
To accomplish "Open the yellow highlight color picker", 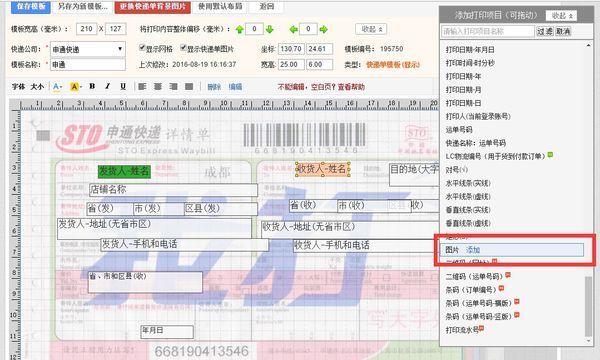I will point(76,87).
